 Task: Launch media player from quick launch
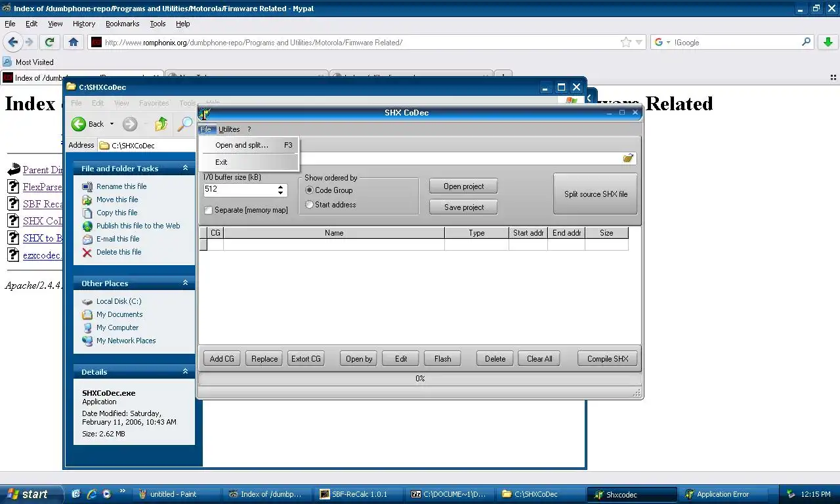pos(106,494)
